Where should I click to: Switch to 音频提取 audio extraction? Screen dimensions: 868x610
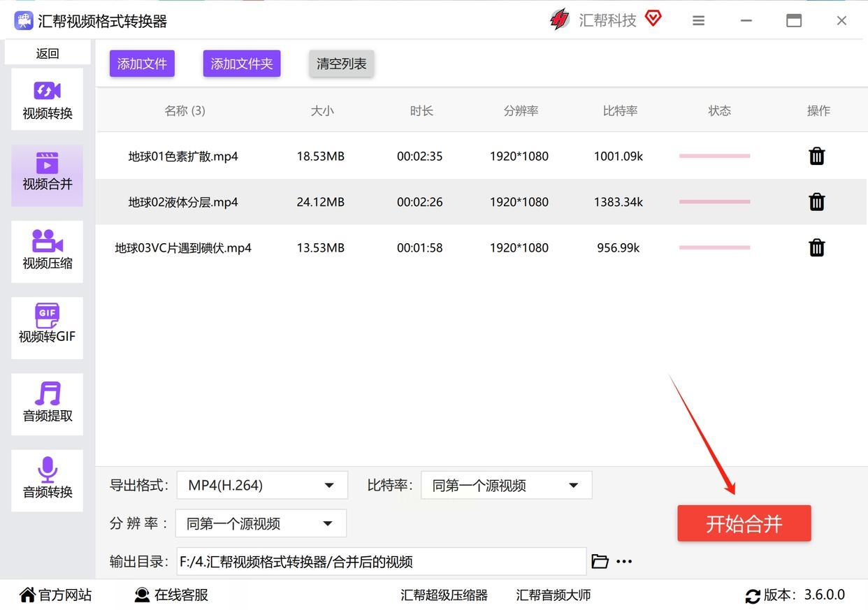coord(47,404)
